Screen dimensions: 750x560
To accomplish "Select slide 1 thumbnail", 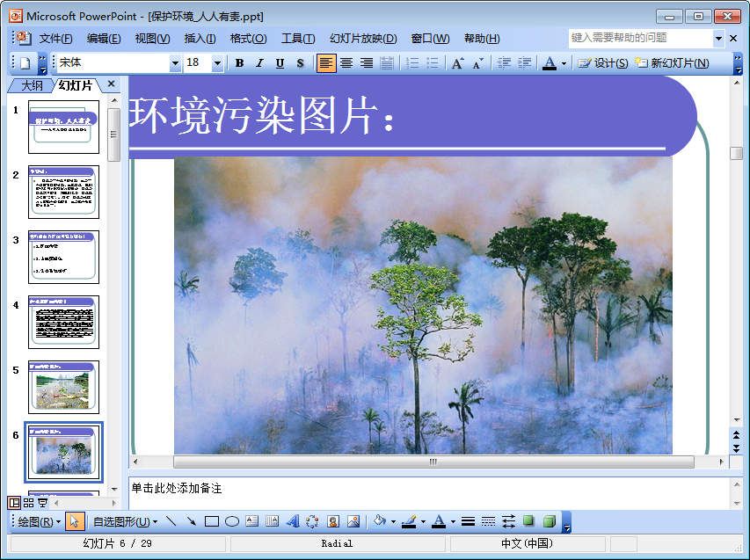I will click(x=63, y=127).
